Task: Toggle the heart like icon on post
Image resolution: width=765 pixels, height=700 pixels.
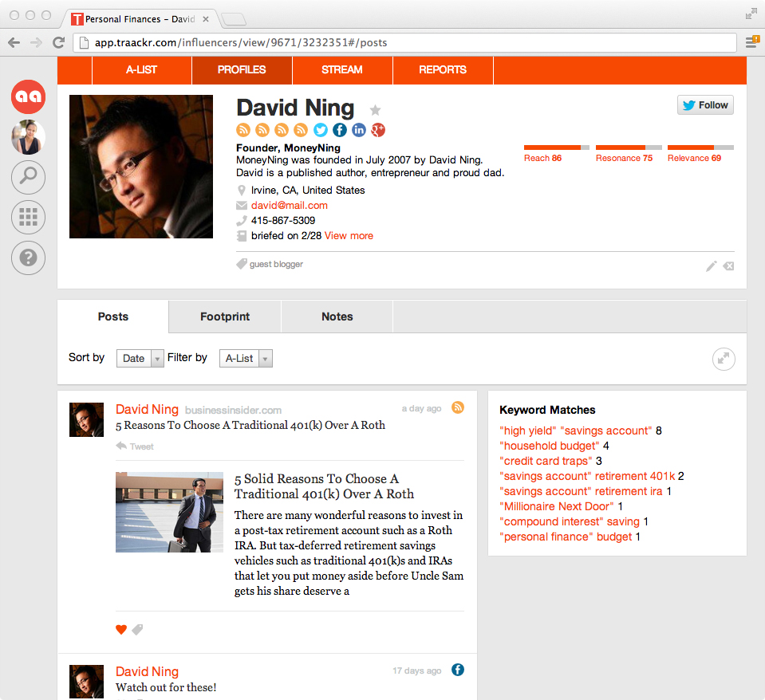Action: click(x=121, y=629)
